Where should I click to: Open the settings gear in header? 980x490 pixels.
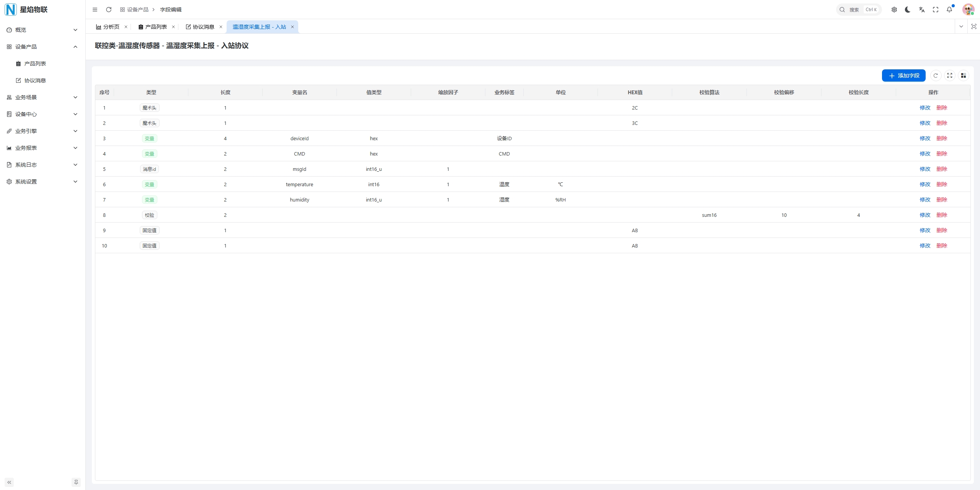[894, 10]
